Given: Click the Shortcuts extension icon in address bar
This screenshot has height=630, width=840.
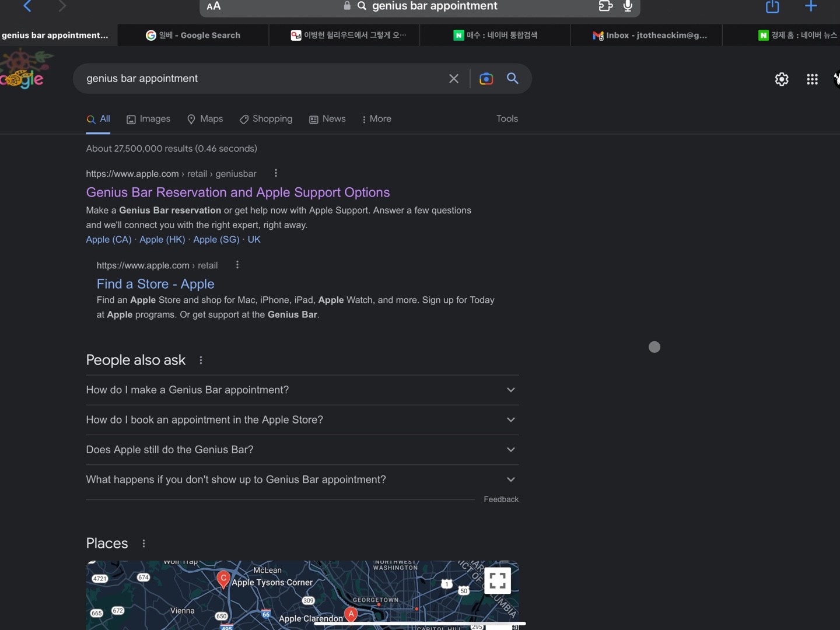Looking at the screenshot, I should (605, 6).
